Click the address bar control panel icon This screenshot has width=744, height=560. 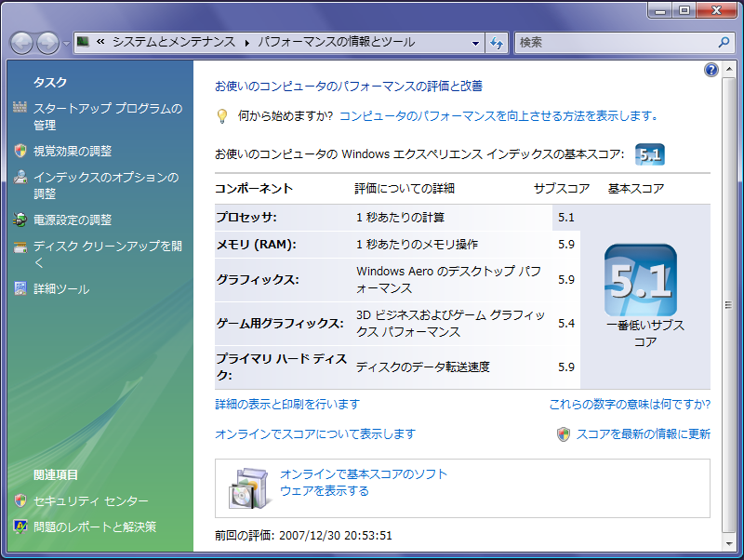click(x=83, y=42)
